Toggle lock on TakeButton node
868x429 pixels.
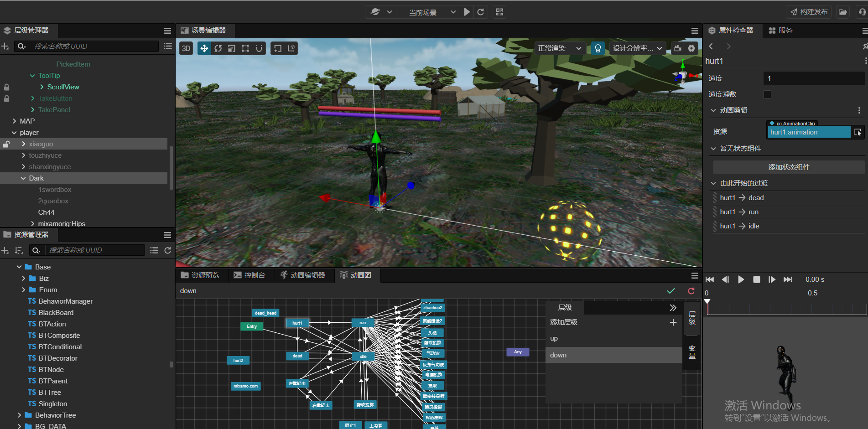click(x=6, y=98)
